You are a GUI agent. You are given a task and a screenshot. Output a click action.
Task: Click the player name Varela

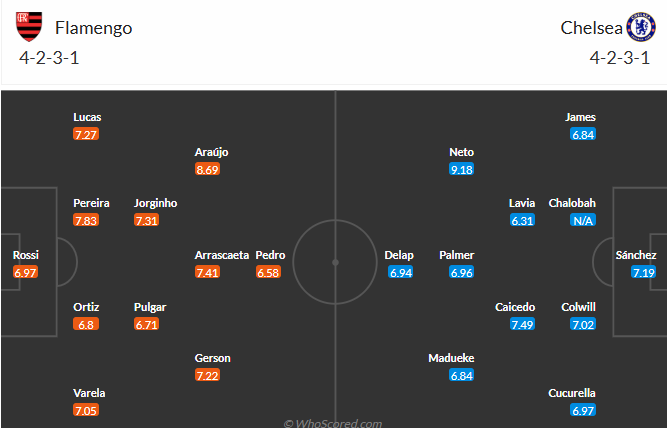89,393
